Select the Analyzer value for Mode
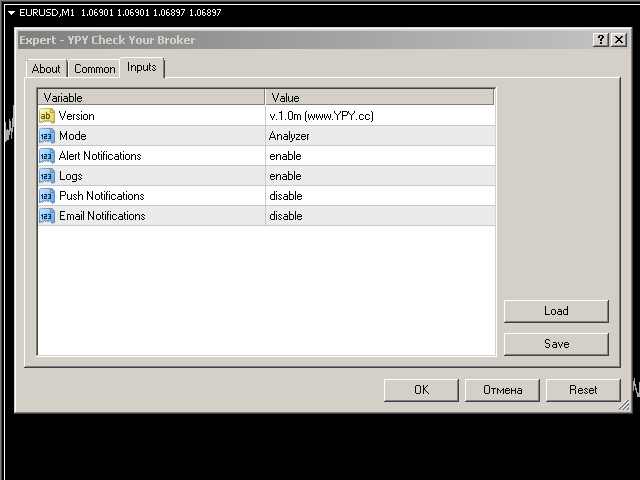The image size is (640, 480). pos(289,136)
